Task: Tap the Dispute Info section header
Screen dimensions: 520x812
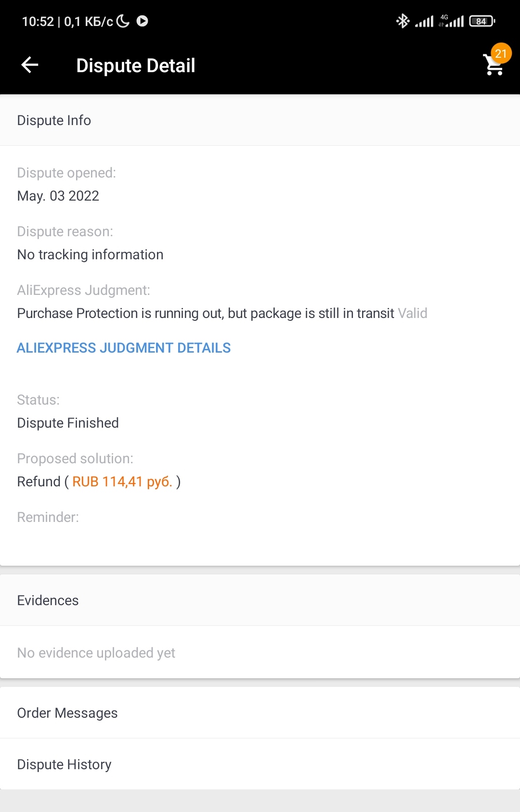Action: pyautogui.click(x=54, y=120)
